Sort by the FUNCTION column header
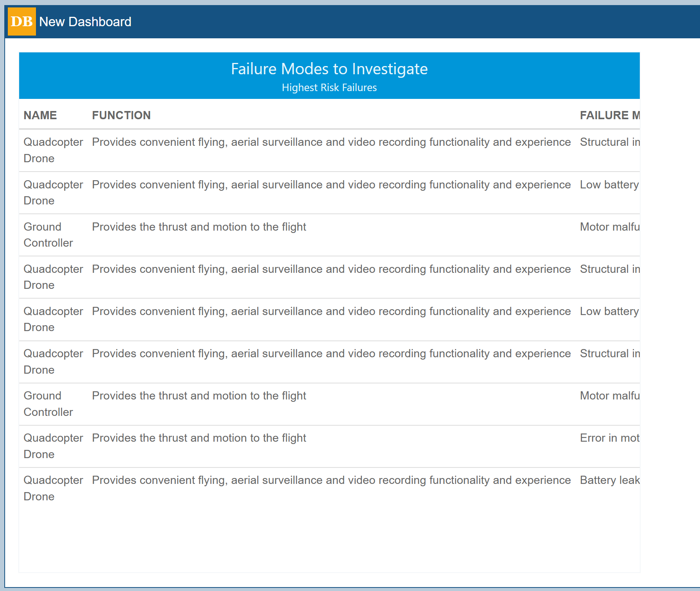Image resolution: width=700 pixels, height=591 pixels. [x=121, y=115]
